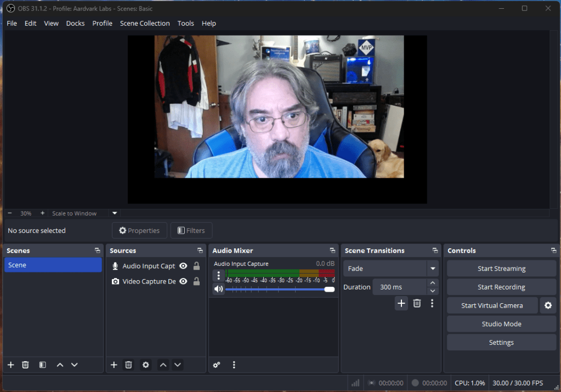Click the Start Recording button
The image size is (561, 392).
tap(501, 287)
